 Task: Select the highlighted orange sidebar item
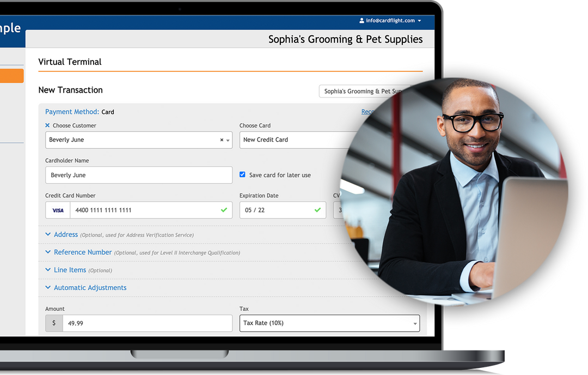[11, 76]
